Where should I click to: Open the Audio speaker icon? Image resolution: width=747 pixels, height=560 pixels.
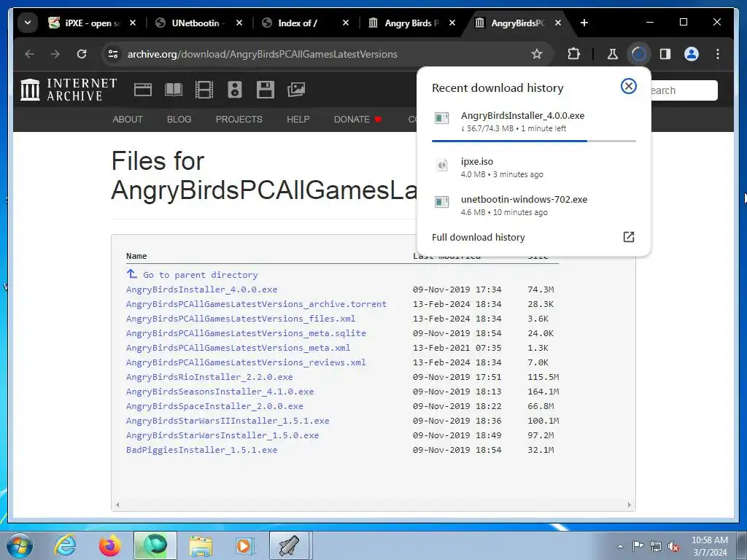(x=234, y=90)
